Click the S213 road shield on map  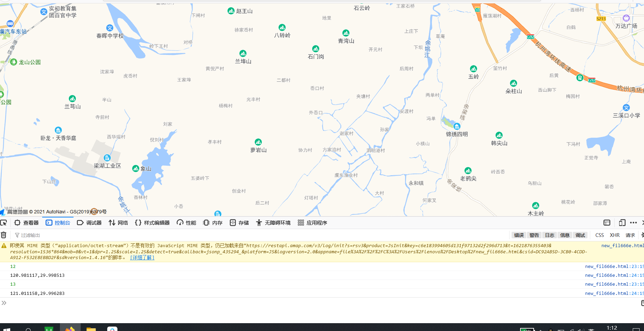[601, 19]
